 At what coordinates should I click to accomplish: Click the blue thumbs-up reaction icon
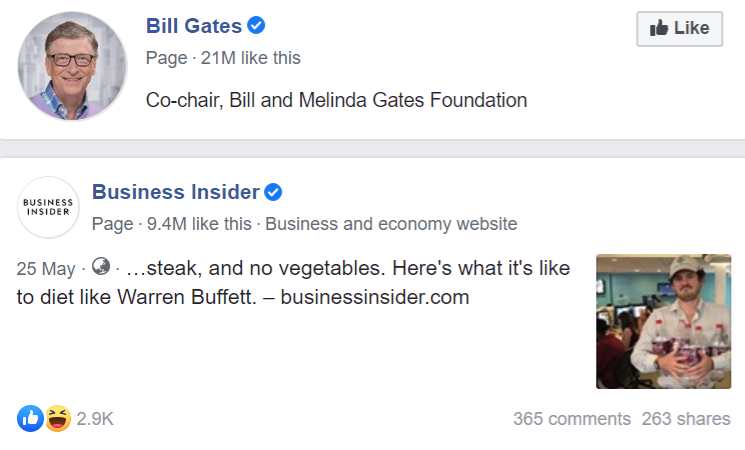pos(29,418)
